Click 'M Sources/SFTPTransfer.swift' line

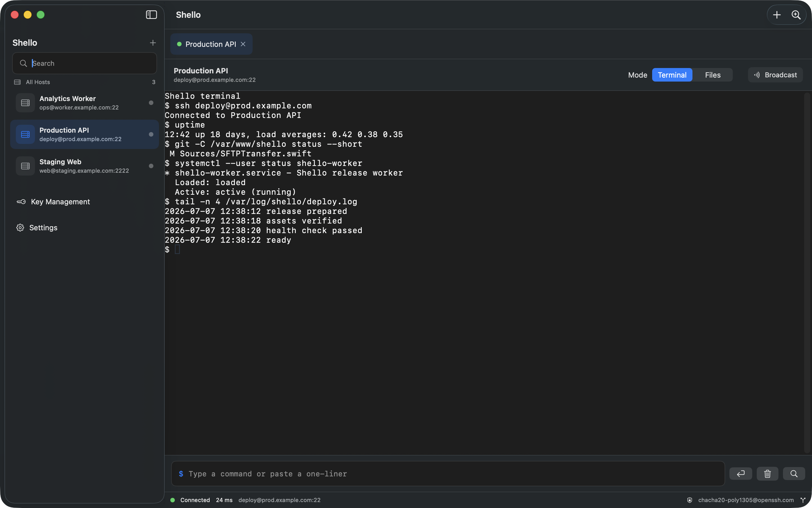[240, 154]
